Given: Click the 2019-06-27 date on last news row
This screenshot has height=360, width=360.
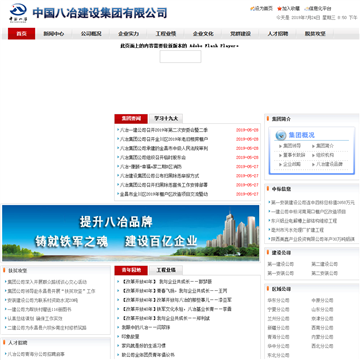Looking at the screenshot, I should point(247,194).
